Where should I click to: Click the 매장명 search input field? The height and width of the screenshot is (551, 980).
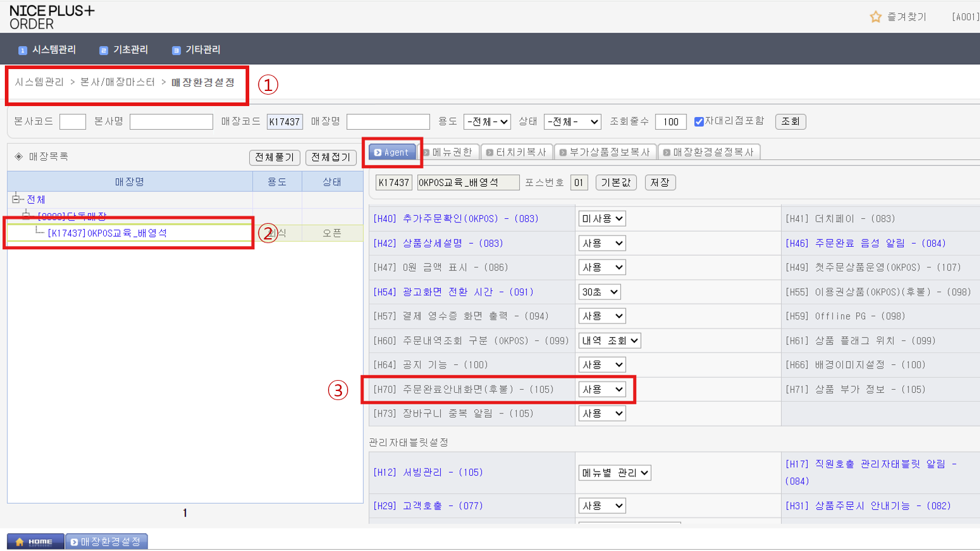point(388,122)
